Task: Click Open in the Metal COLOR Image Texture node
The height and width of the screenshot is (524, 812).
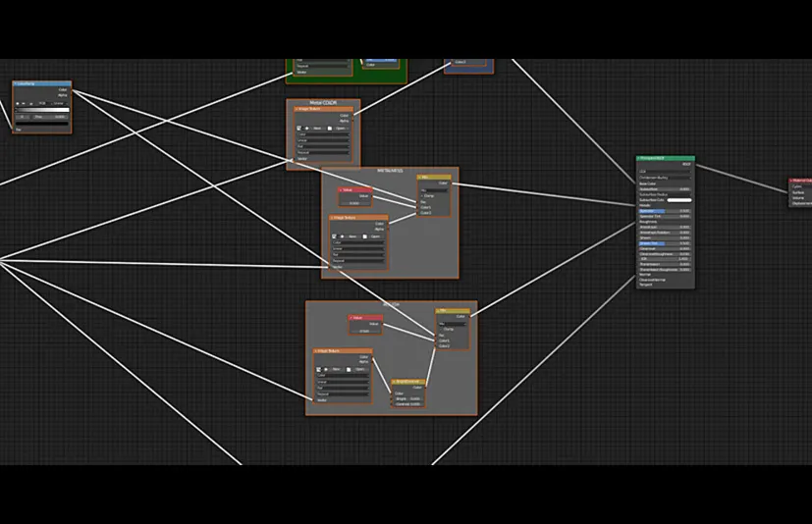Action: pyautogui.click(x=341, y=129)
